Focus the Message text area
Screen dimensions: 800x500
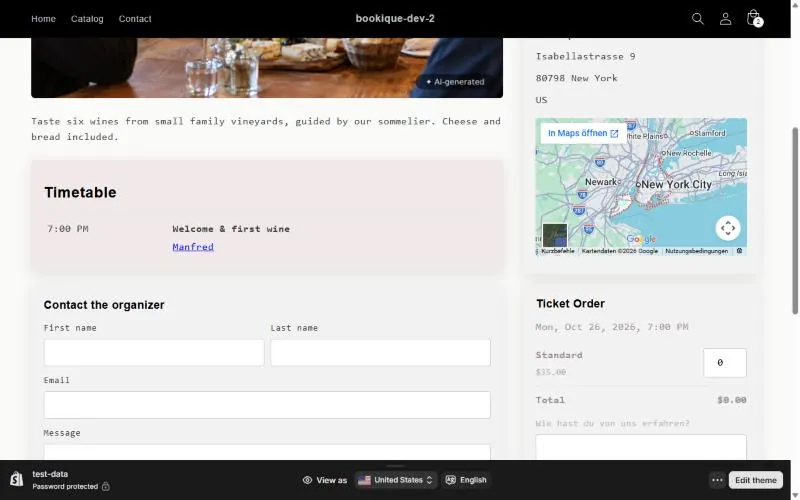point(267,452)
